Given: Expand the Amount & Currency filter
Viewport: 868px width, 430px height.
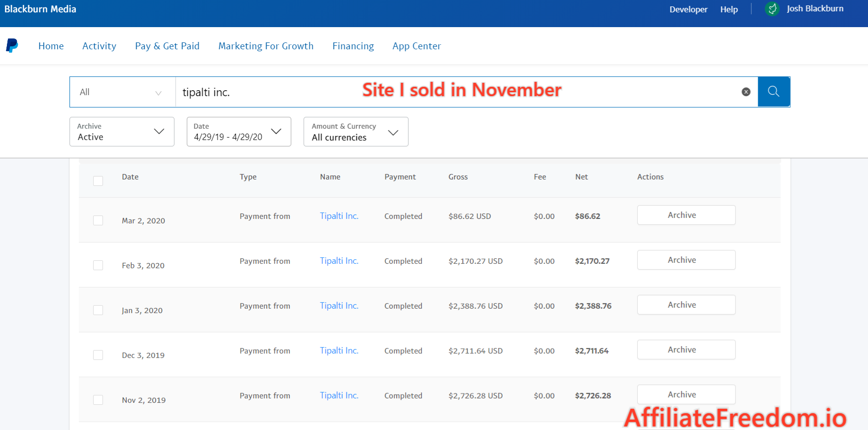Looking at the screenshot, I should point(356,132).
